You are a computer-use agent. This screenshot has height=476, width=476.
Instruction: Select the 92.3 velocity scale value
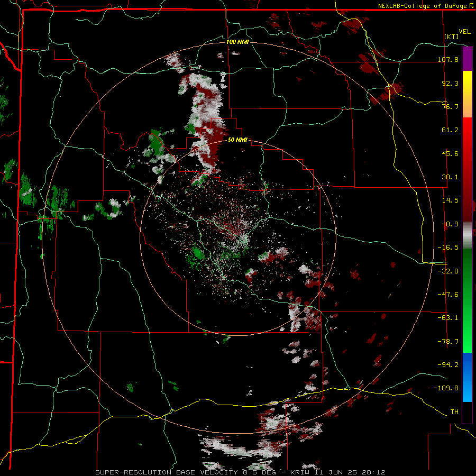[x=450, y=83]
